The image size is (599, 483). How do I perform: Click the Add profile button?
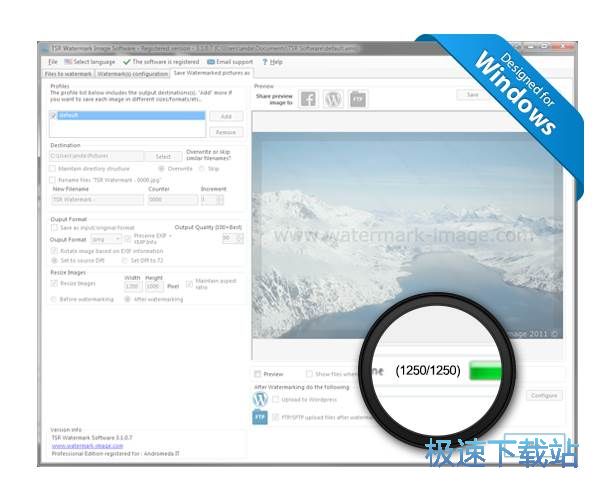tap(226, 116)
